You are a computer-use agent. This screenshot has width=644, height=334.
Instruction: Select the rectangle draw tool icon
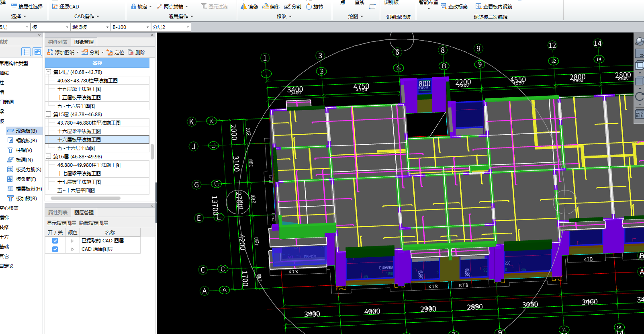[x=372, y=6]
